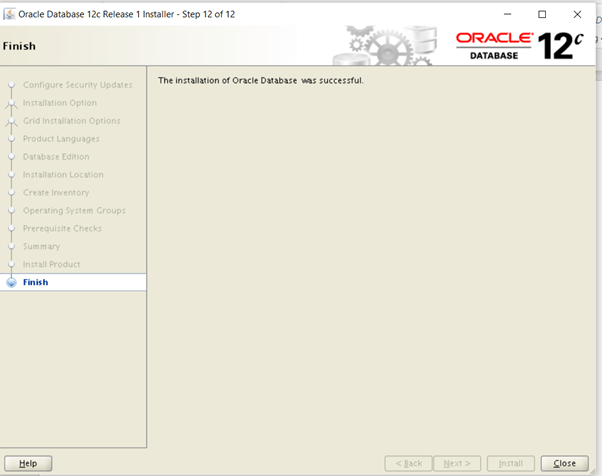This screenshot has width=602, height=476.
Task: Click the Oracle Database logo
Action: (494, 45)
